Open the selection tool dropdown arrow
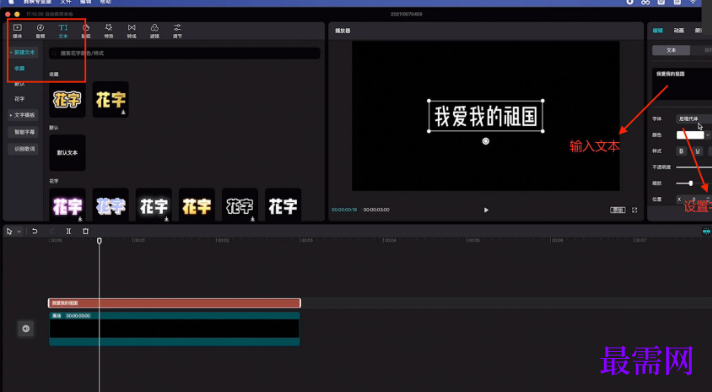 19,232
